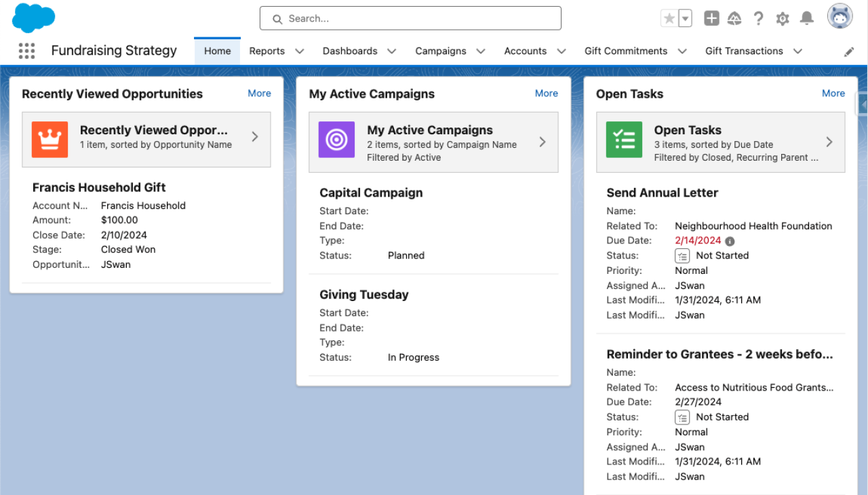868x495 pixels.
Task: Open the Dashboards tab
Action: [x=350, y=51]
